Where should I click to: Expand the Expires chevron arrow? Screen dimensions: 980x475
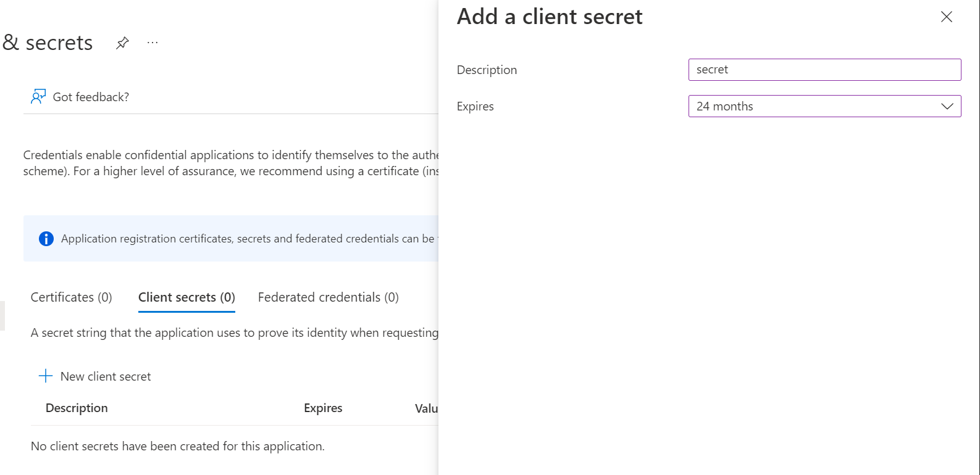pos(947,106)
